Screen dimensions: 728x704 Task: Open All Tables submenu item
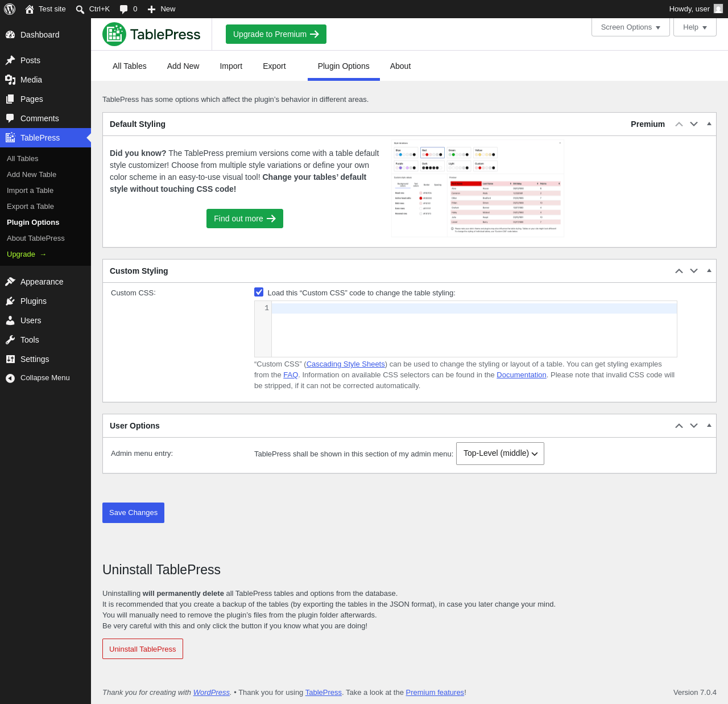click(x=23, y=159)
